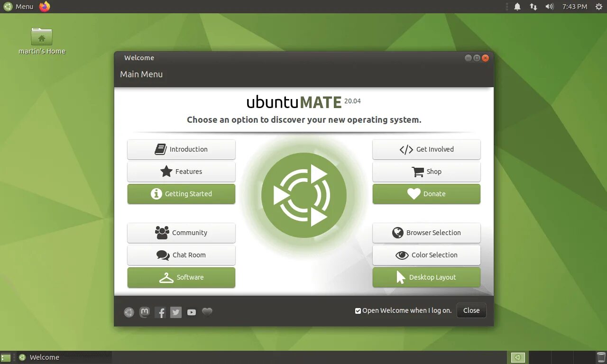The image size is (607, 364).
Task: Open the Facebook icon in footer
Action: pyautogui.click(x=160, y=312)
